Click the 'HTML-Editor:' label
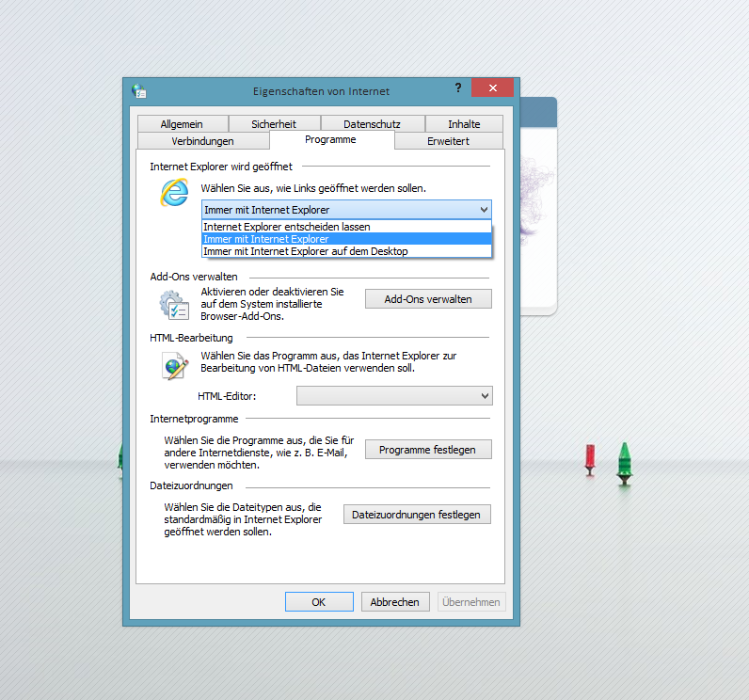Screen dimensions: 749x700 (x=227, y=396)
